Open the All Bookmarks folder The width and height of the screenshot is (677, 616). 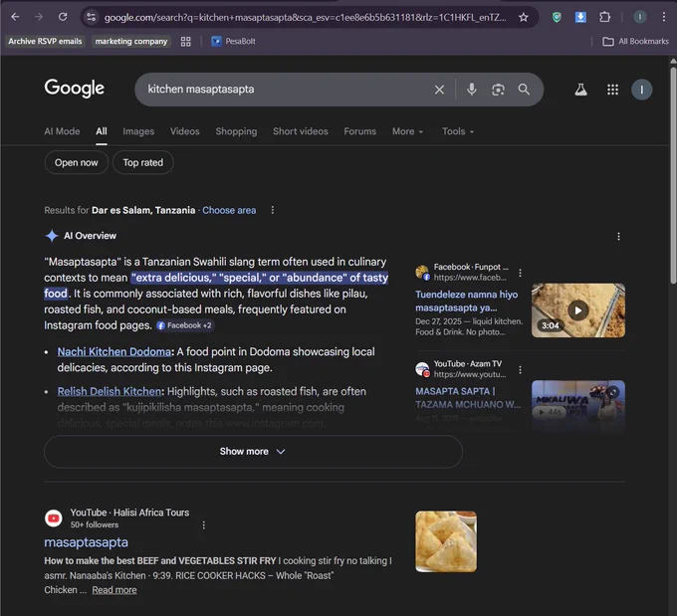(x=635, y=42)
